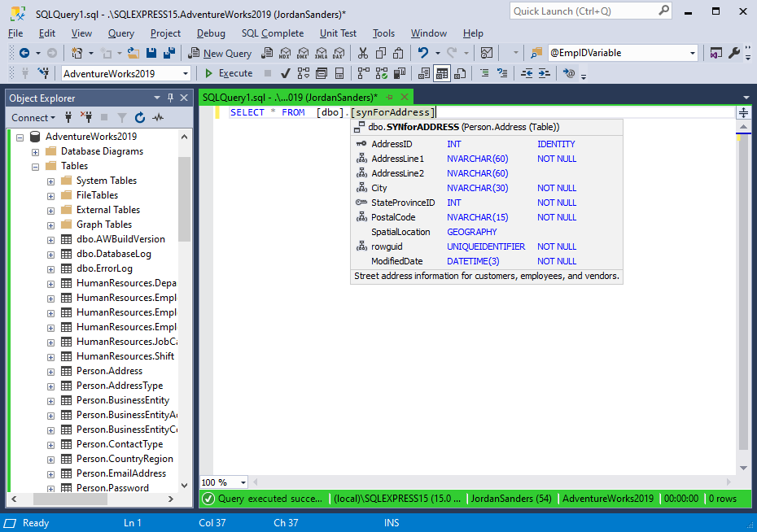This screenshot has width=757, height=532.
Task: Click the Change Connection plug icon
Action: (43, 73)
